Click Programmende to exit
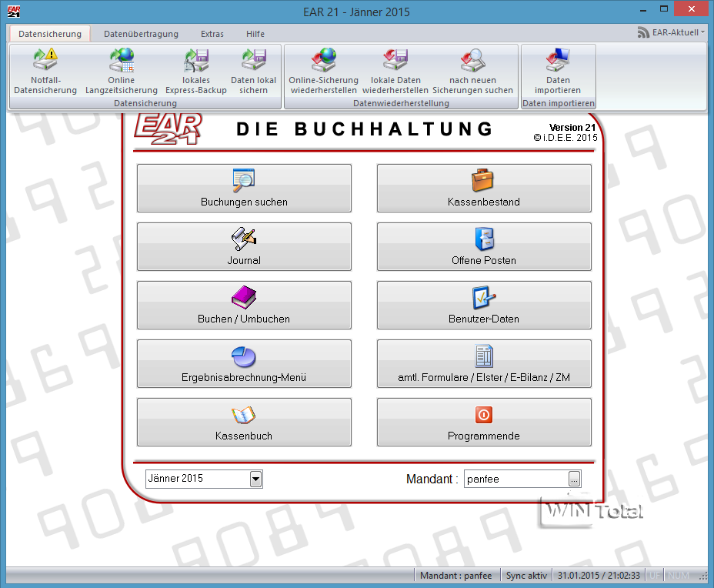The height and width of the screenshot is (588, 714). click(484, 423)
